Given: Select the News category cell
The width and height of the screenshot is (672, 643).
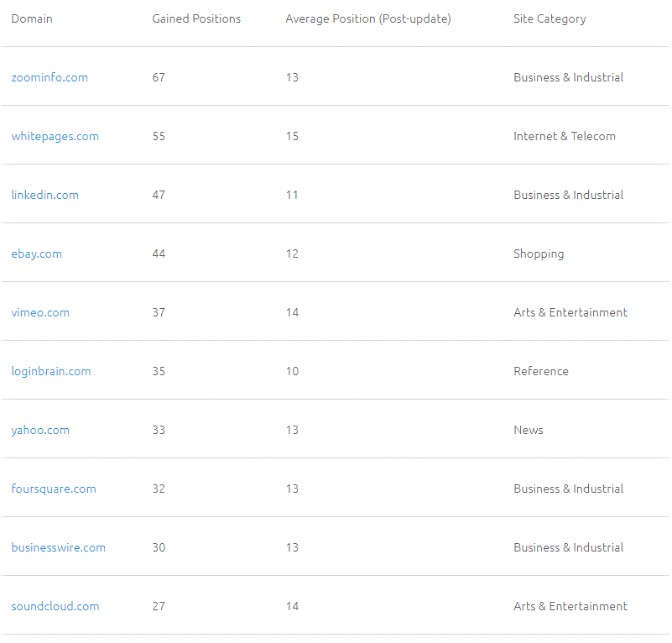Looking at the screenshot, I should click(529, 430).
